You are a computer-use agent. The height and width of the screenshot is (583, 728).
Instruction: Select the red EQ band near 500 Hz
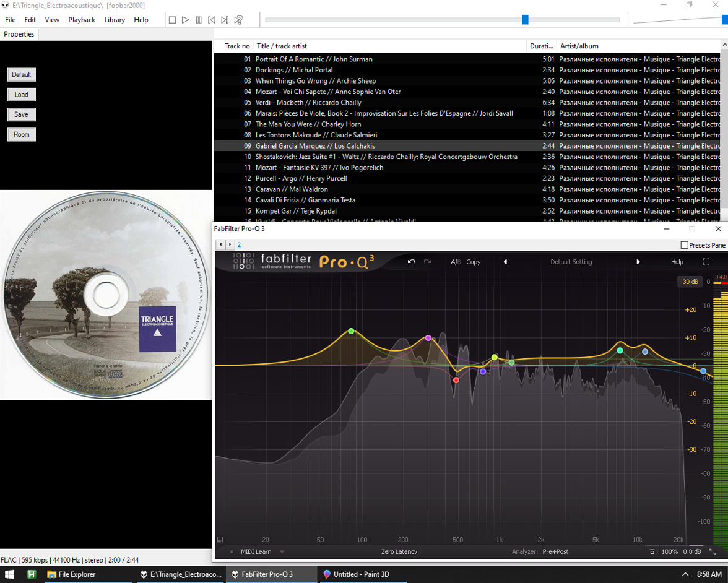(456, 380)
